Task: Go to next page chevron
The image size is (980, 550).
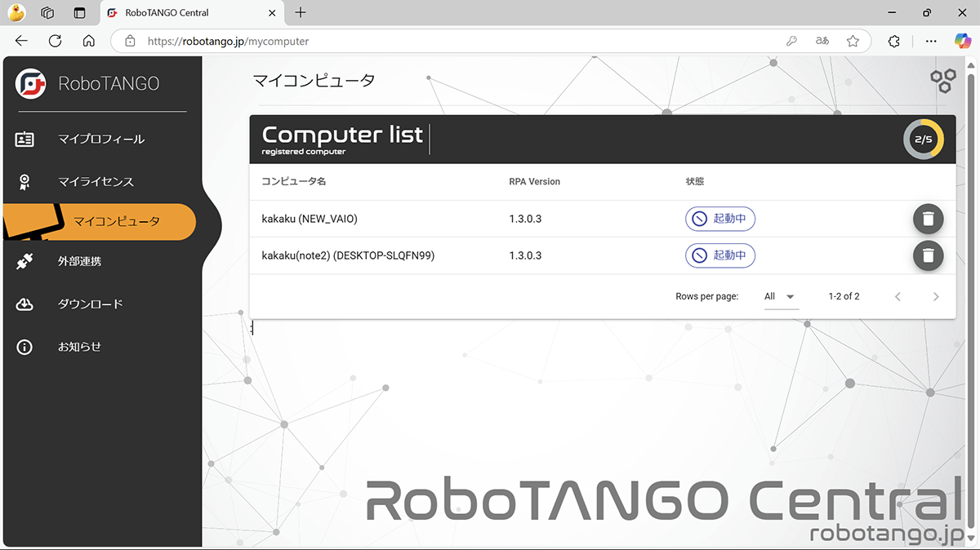Action: tap(936, 296)
